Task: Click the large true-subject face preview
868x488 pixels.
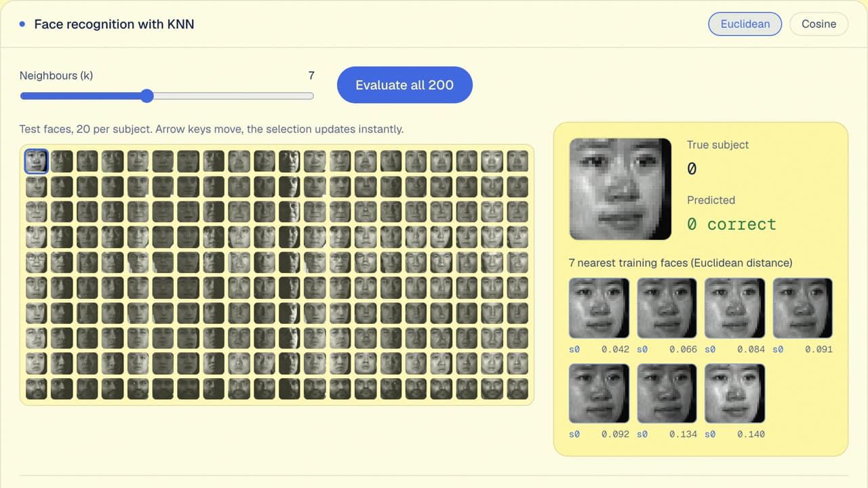Action: pos(620,189)
